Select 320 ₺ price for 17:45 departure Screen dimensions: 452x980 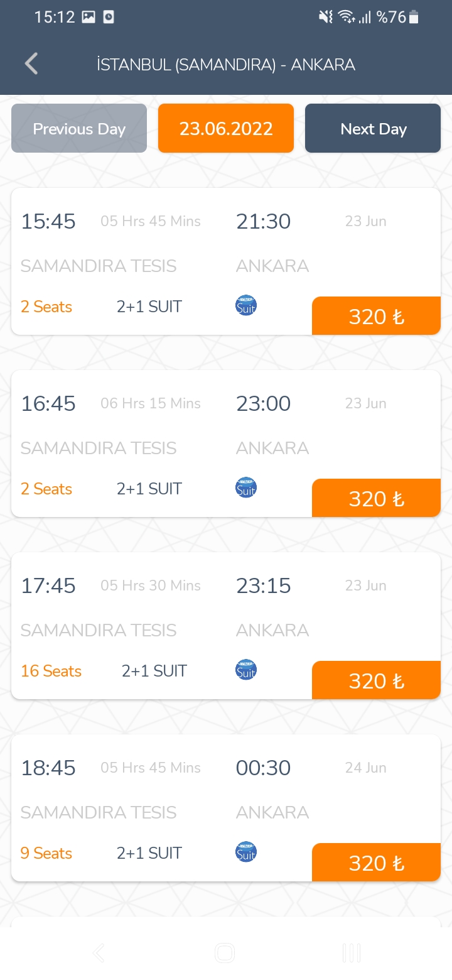376,681
